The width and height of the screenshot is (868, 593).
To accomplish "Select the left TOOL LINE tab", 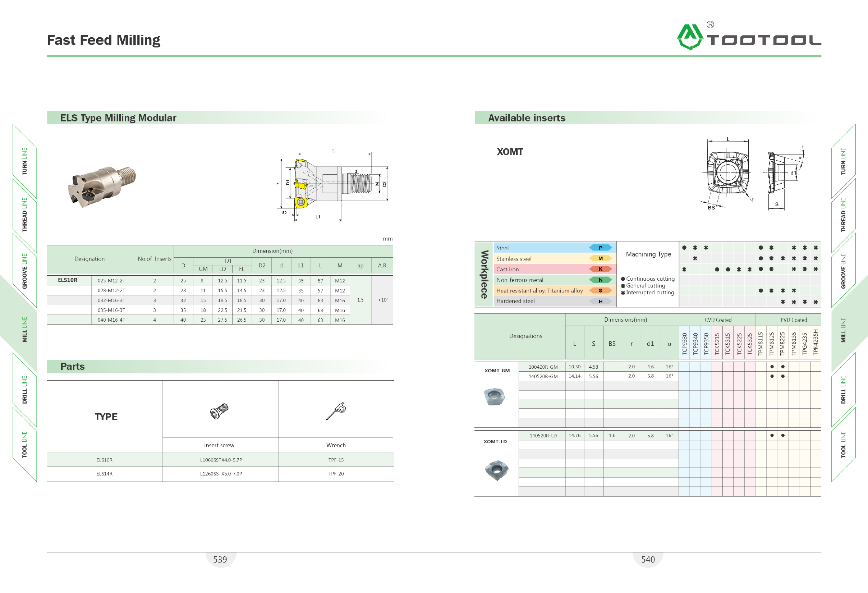I will [25, 444].
